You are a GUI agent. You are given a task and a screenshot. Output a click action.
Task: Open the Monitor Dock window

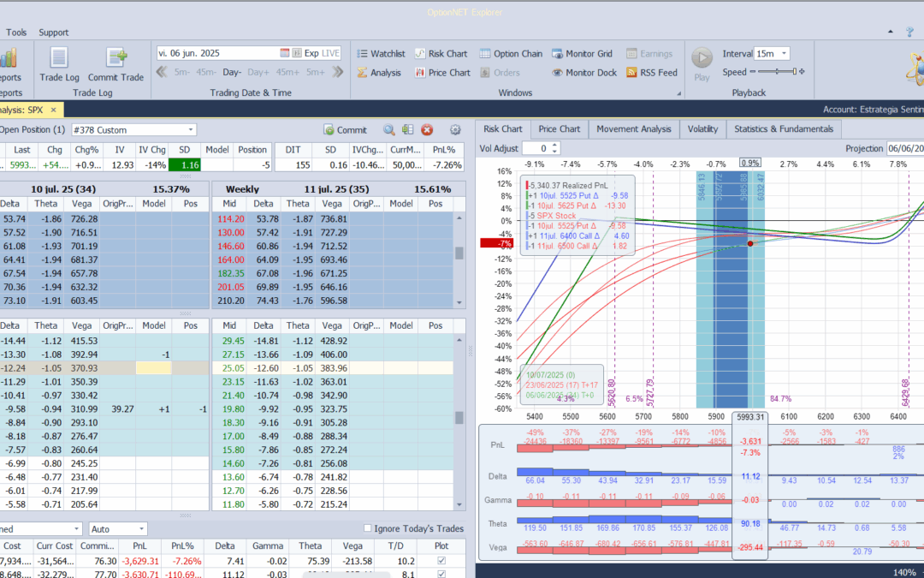[584, 73]
